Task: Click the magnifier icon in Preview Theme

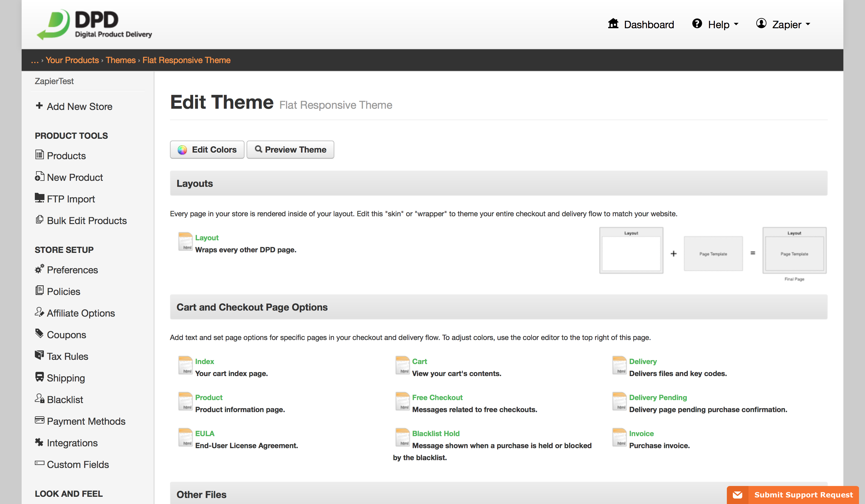Action: [x=259, y=149]
